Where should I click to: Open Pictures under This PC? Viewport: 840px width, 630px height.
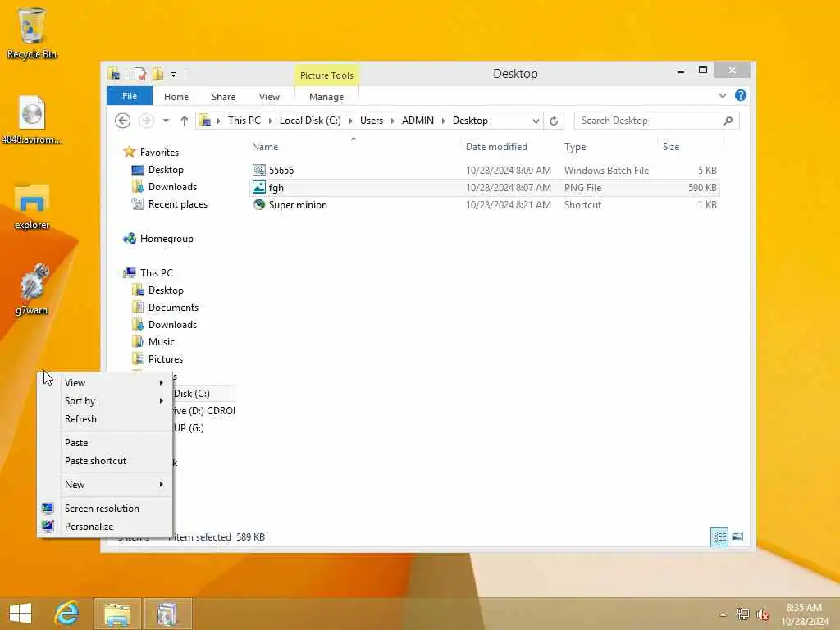coord(165,359)
